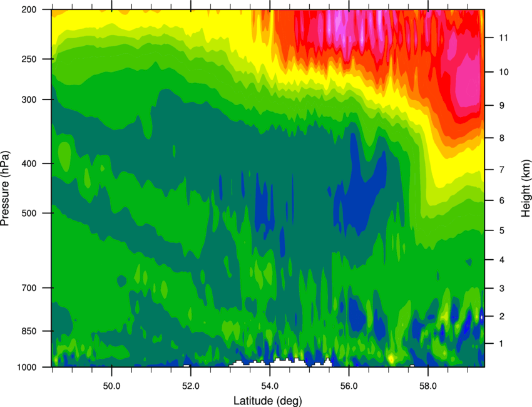Pick the 3 km height label
Image resolution: width=532 pixels, height=407 pixels.
tap(502, 288)
